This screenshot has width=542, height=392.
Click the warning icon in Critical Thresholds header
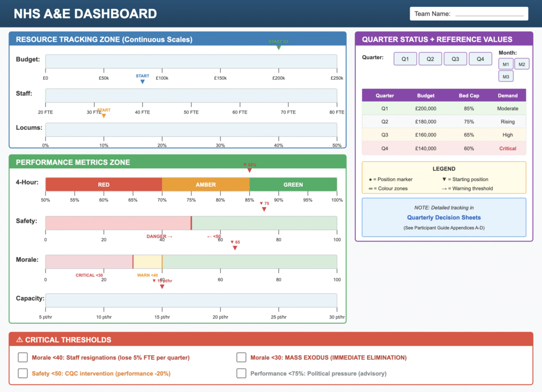(20, 340)
